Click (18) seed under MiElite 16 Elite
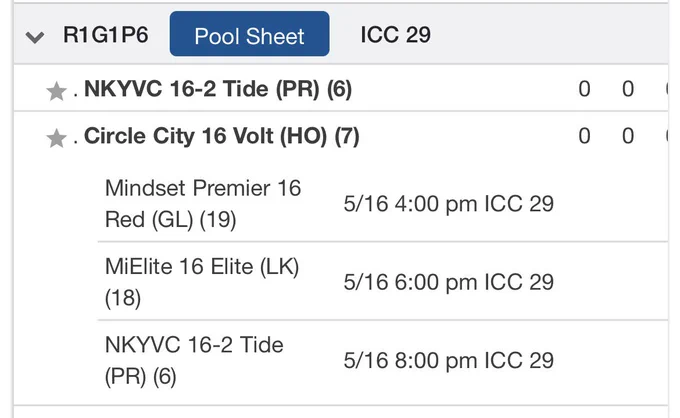Viewport: 680px width, 418px height. pos(123,298)
